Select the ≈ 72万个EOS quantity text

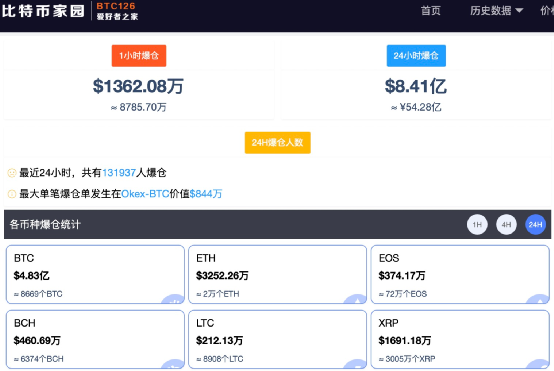[403, 294]
